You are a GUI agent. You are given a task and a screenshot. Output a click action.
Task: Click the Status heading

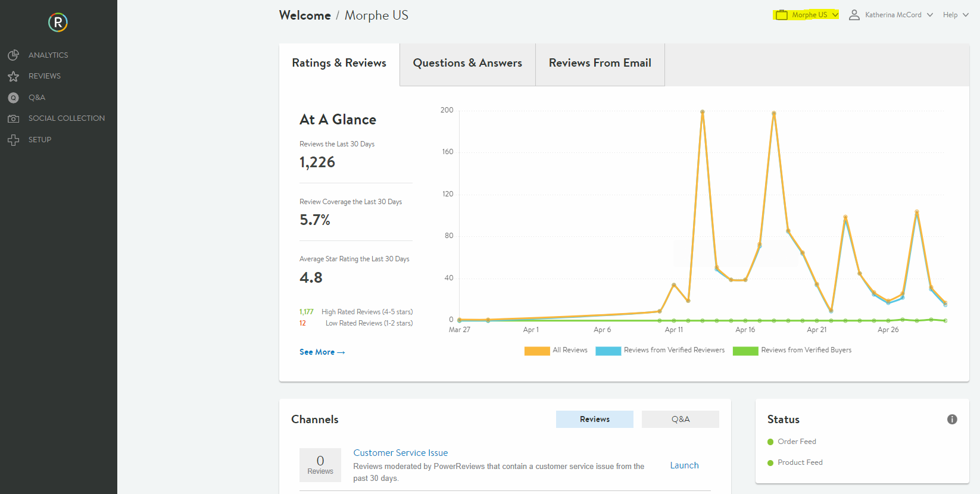784,420
